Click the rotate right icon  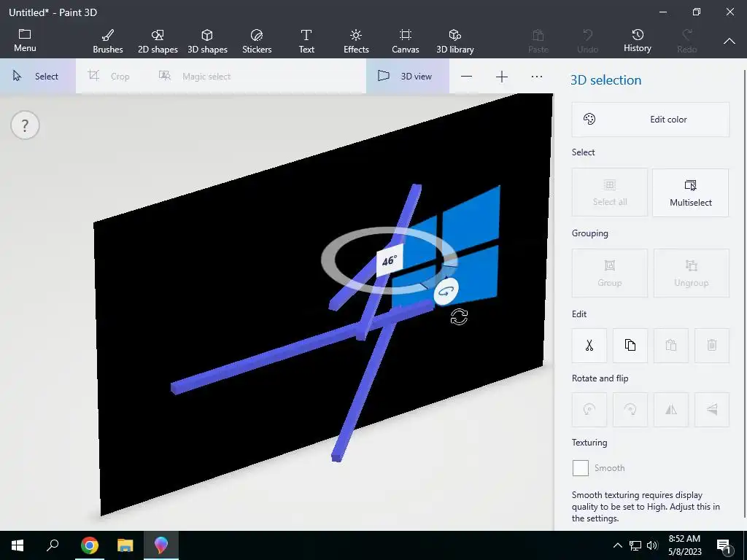click(630, 410)
